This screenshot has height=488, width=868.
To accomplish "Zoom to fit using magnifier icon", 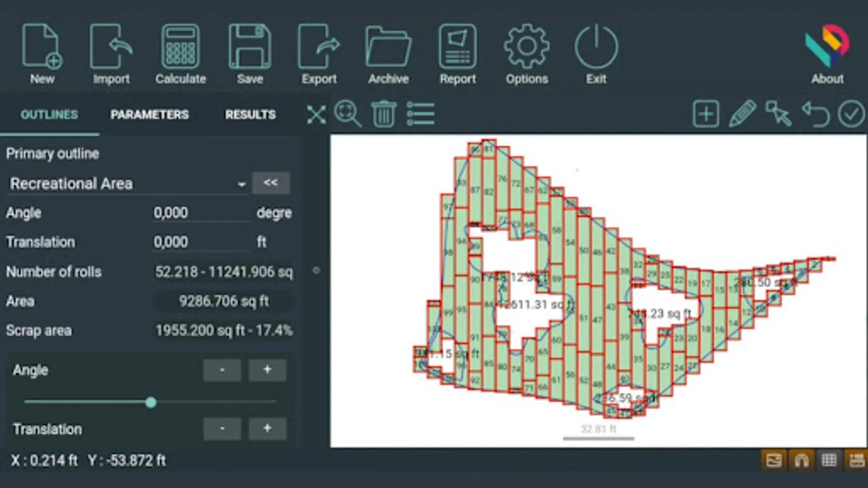I will pyautogui.click(x=348, y=114).
